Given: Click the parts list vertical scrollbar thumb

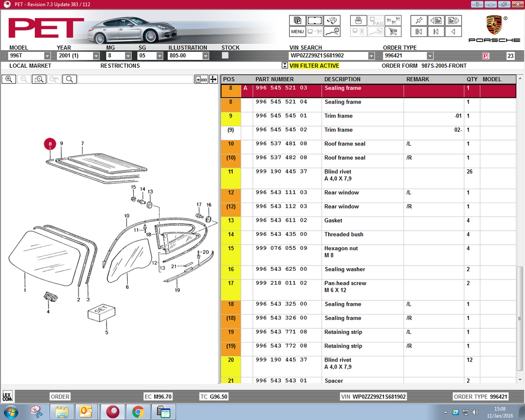Looking at the screenshot, I should coord(519,318).
